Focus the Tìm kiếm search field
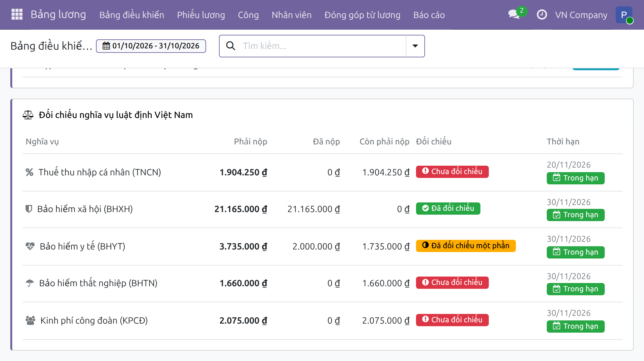This screenshot has height=361, width=644. [322, 46]
